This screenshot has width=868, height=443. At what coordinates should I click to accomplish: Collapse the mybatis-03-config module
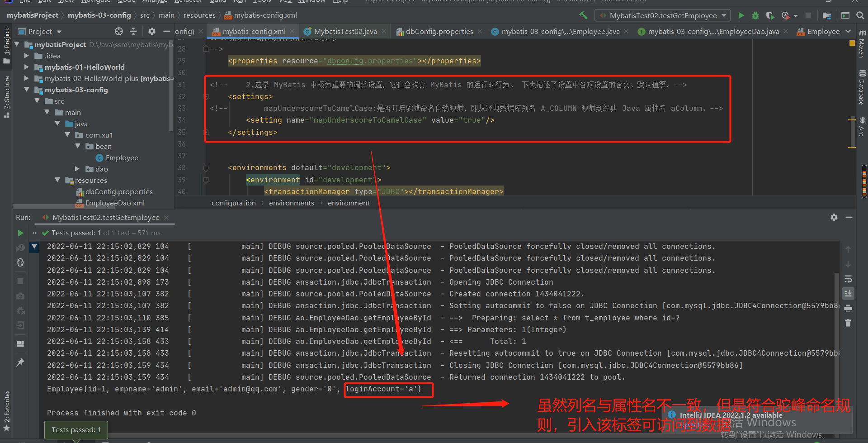pyautogui.click(x=27, y=90)
